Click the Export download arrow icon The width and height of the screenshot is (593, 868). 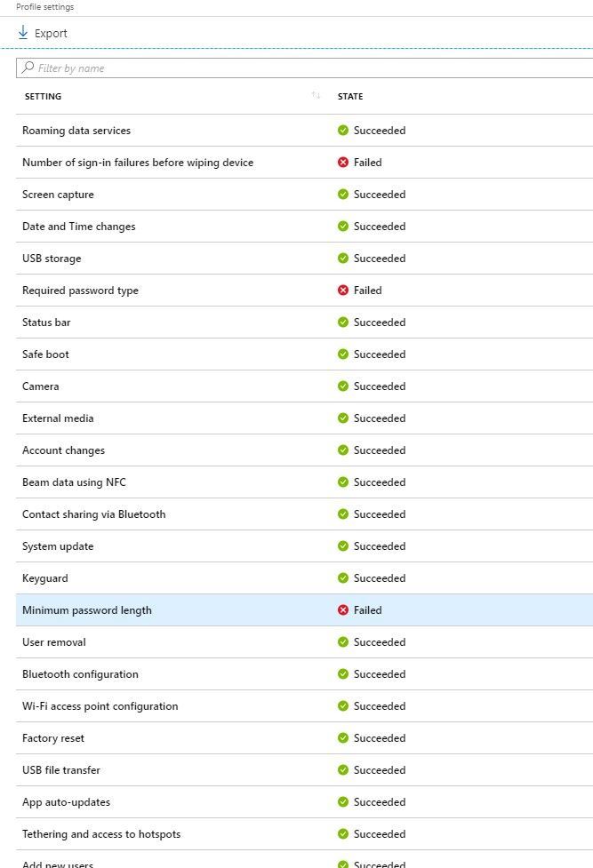pyautogui.click(x=24, y=33)
